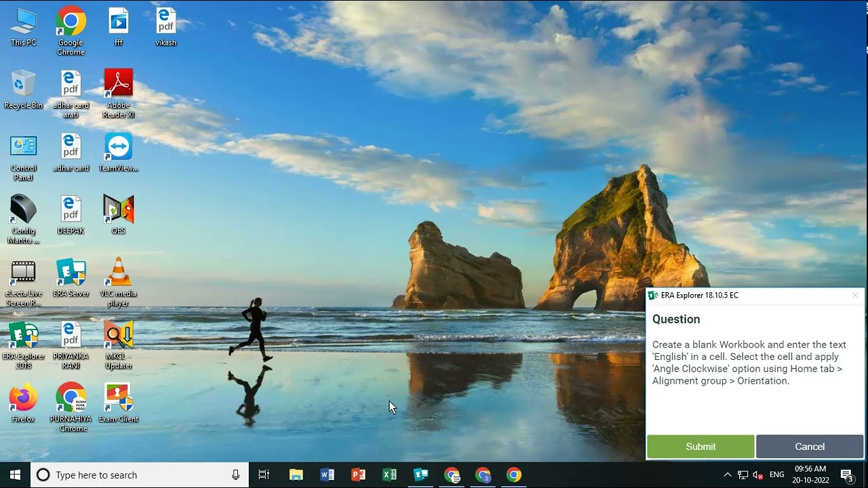Select the PRIYANKA RANI PDF file
Viewport: 868px width, 488px height.
[71, 346]
